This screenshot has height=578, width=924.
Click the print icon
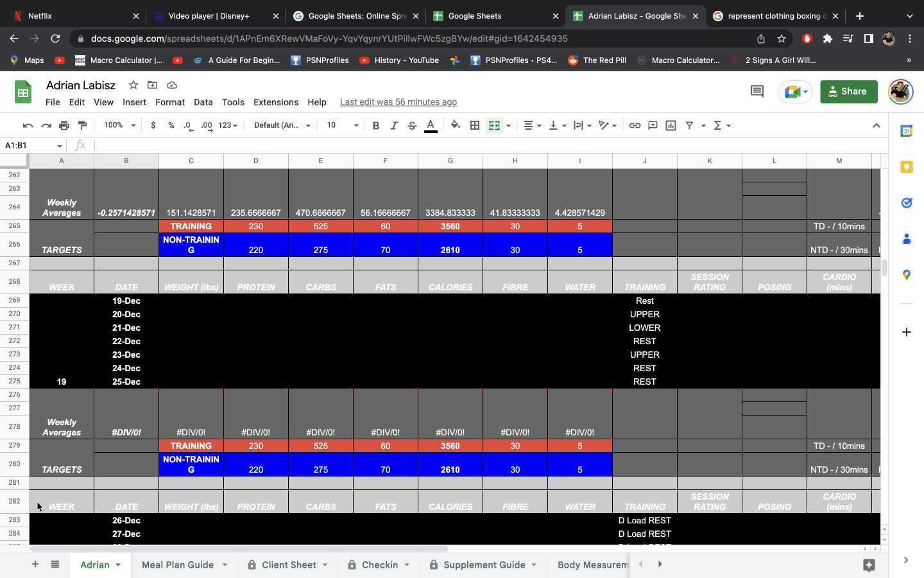[x=64, y=125]
